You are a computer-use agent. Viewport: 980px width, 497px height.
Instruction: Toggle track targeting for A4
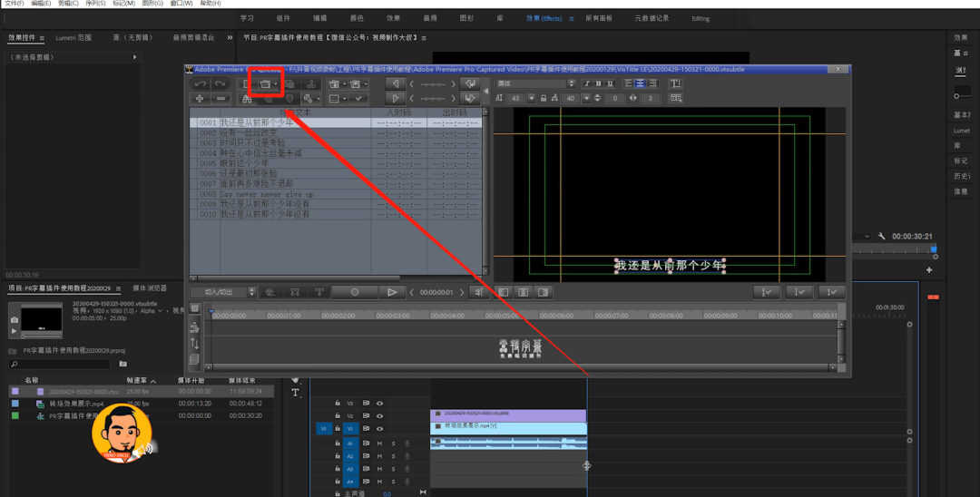[x=350, y=482]
